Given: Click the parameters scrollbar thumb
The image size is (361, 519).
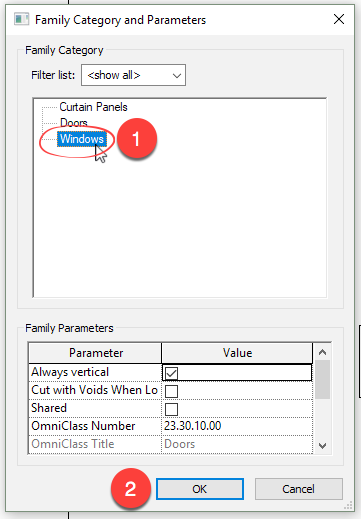Looking at the screenshot, I should coord(322,379).
